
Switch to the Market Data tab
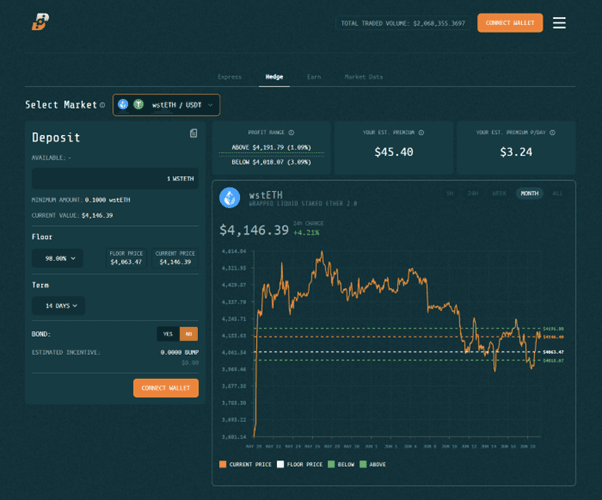[x=363, y=77]
